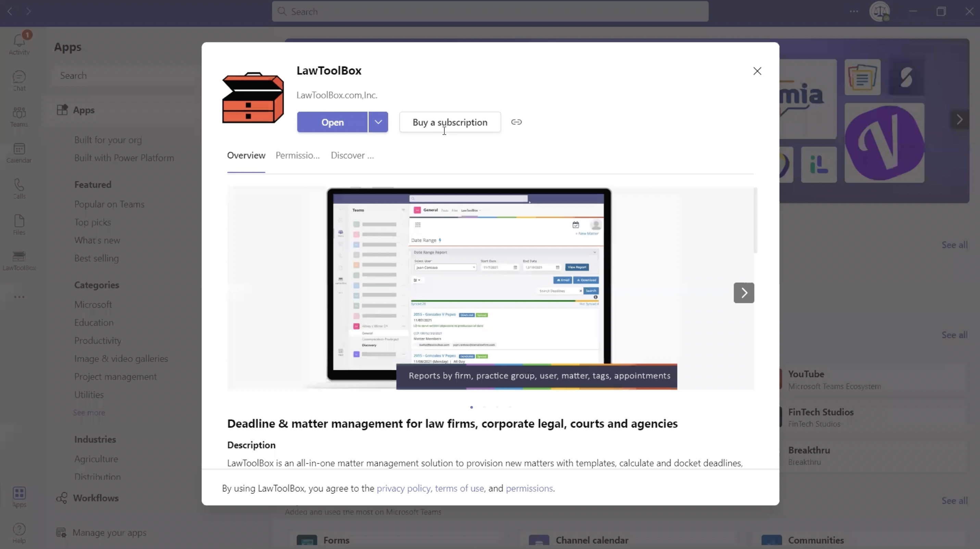Advance the screenshot carousel with right chevron
This screenshot has width=980, height=549.
[744, 292]
